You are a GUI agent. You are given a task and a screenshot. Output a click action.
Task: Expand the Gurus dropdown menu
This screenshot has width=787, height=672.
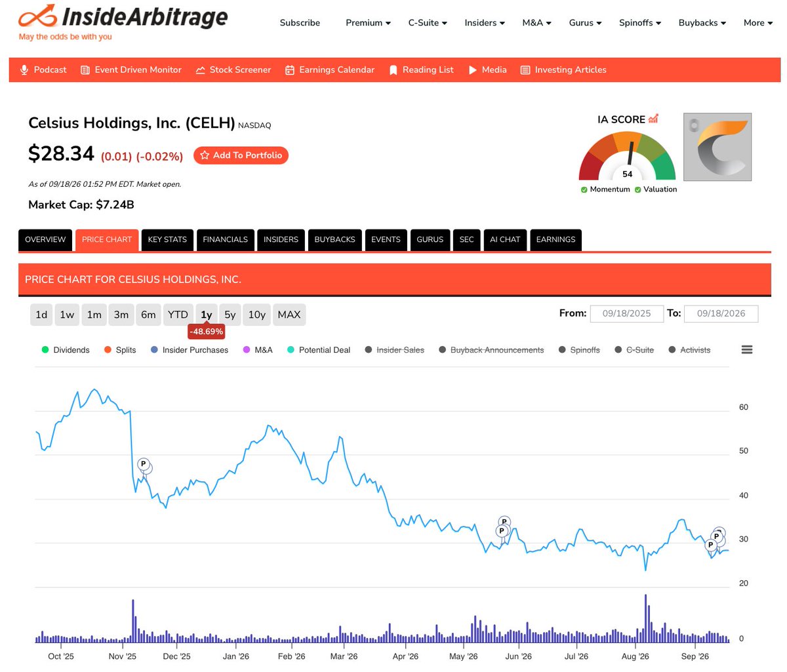click(585, 23)
